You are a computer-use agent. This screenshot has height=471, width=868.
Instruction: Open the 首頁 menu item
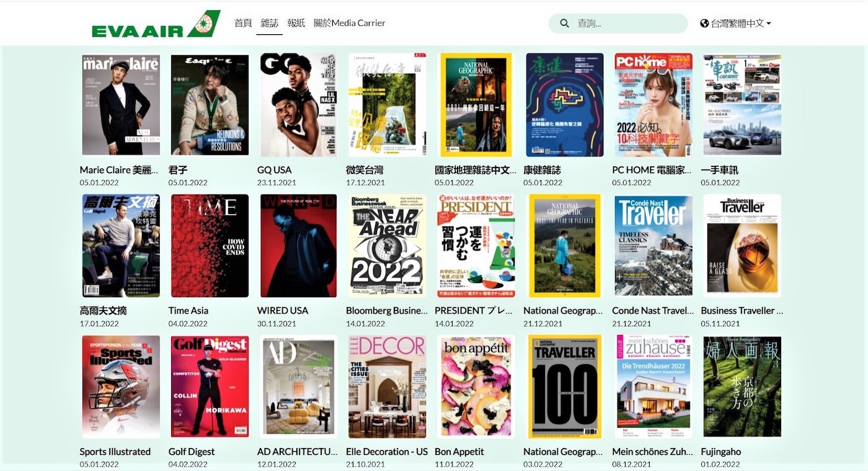[243, 23]
